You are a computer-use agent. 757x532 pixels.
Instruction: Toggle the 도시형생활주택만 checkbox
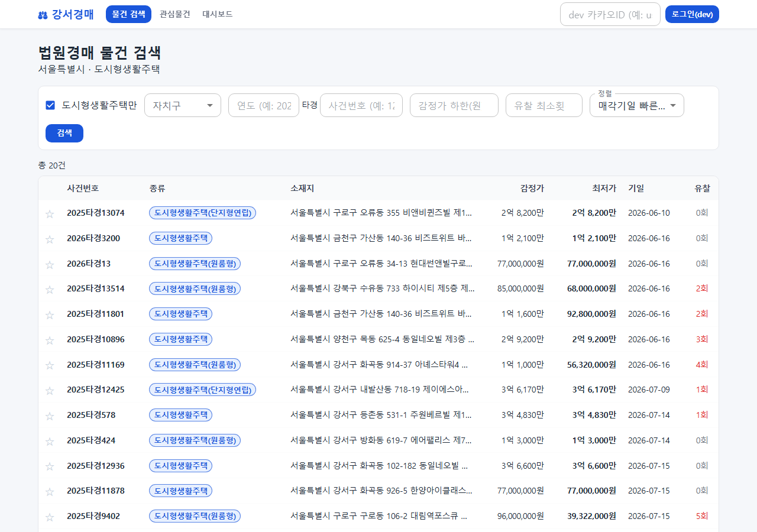[x=50, y=105]
